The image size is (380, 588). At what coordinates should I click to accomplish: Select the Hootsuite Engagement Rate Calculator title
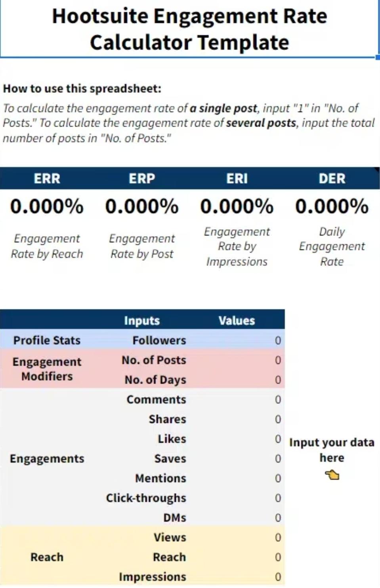pos(189,29)
